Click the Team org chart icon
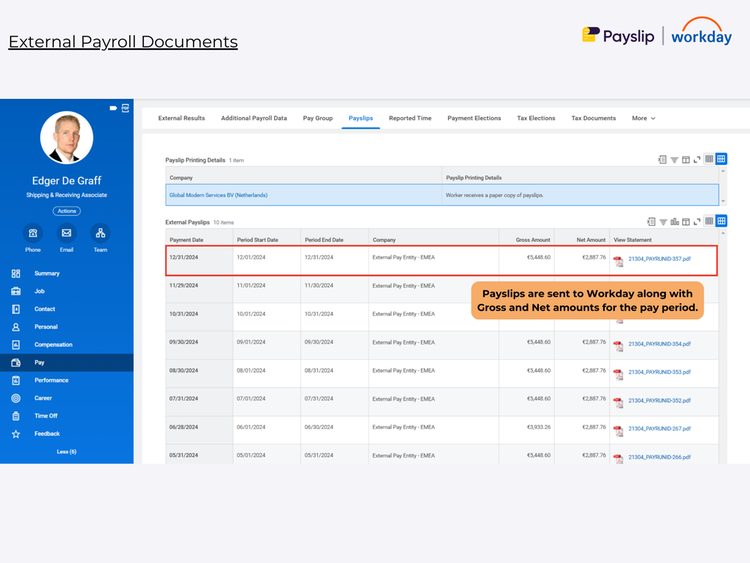Screen dimensions: 750x563 [x=100, y=233]
